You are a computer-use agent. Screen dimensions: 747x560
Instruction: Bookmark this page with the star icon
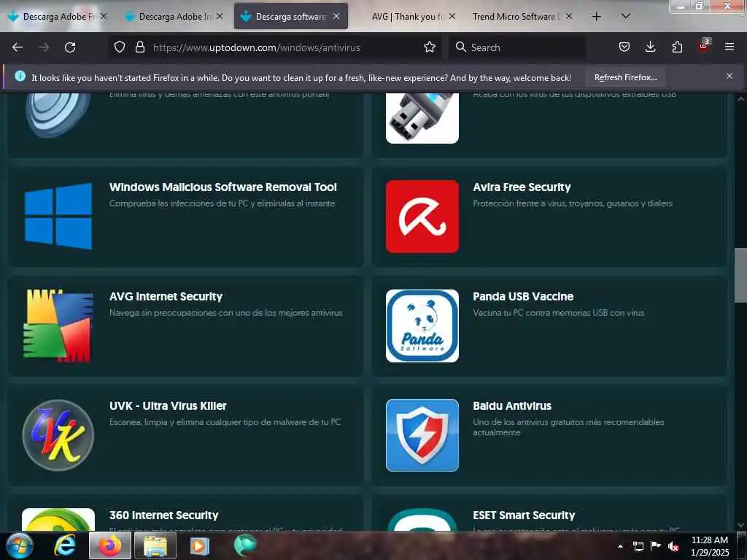[430, 47]
